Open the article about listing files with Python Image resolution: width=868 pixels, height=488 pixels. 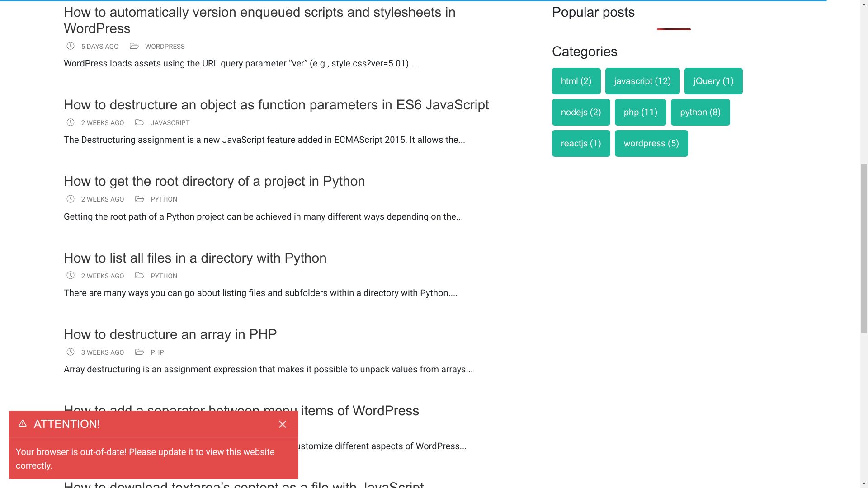(195, 258)
